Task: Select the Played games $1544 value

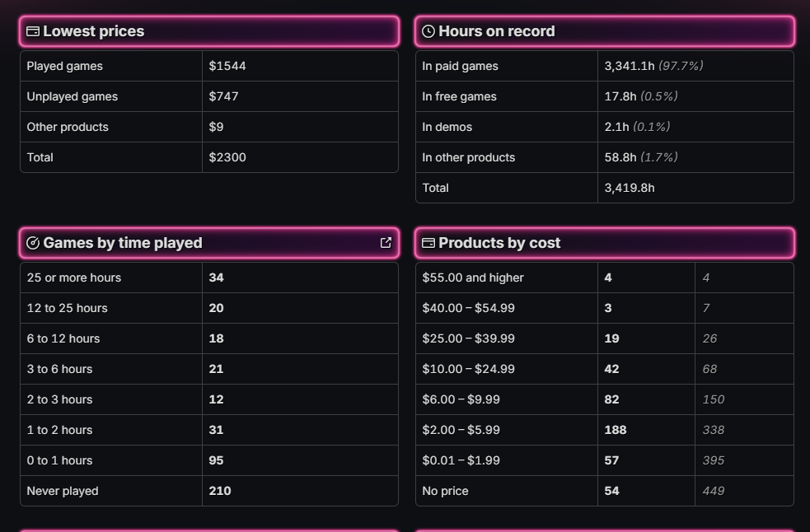Action: [227, 66]
